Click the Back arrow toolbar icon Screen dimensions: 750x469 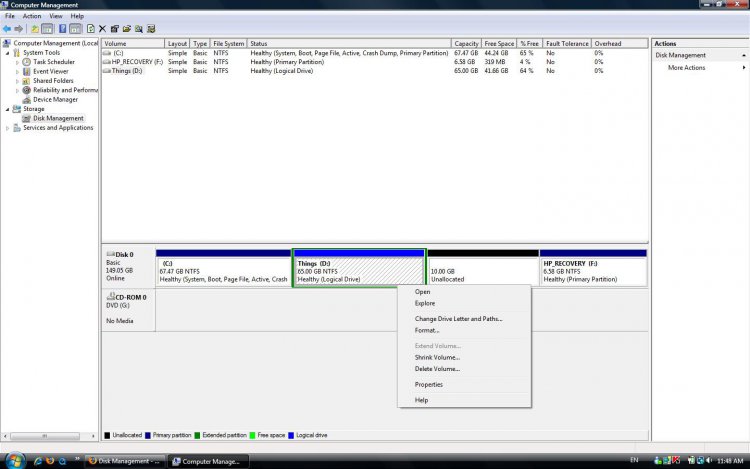pos(7,29)
